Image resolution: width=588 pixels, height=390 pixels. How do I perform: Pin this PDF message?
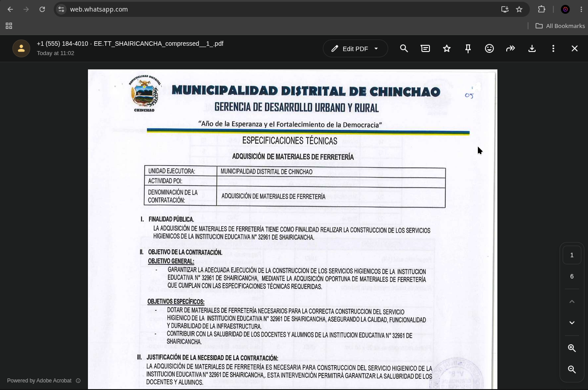[468, 48]
